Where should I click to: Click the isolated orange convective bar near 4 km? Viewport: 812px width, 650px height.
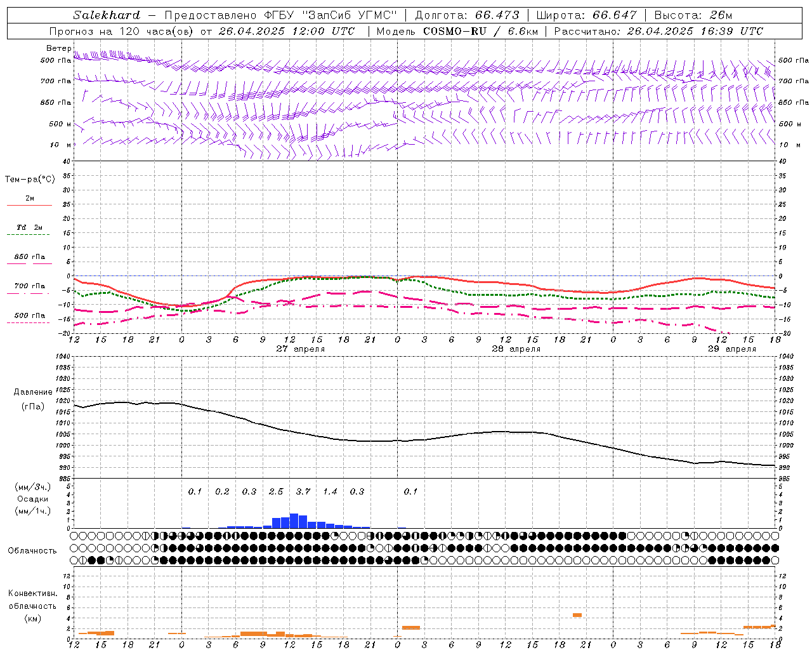pyautogui.click(x=577, y=615)
